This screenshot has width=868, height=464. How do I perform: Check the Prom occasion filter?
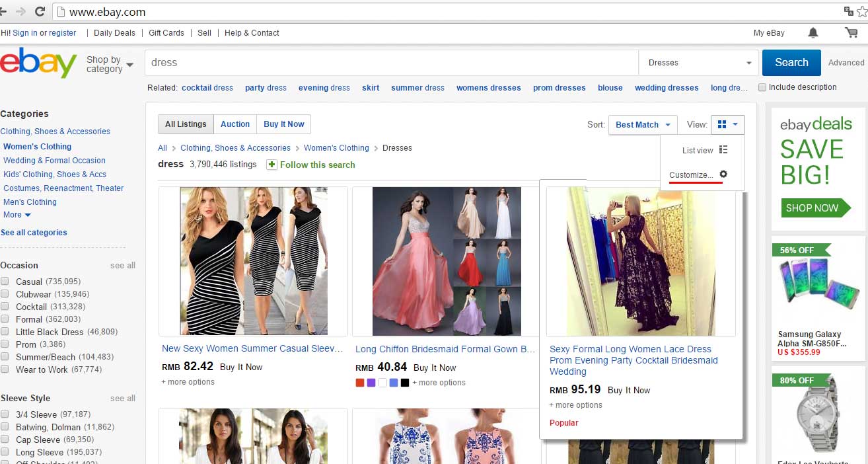point(5,344)
